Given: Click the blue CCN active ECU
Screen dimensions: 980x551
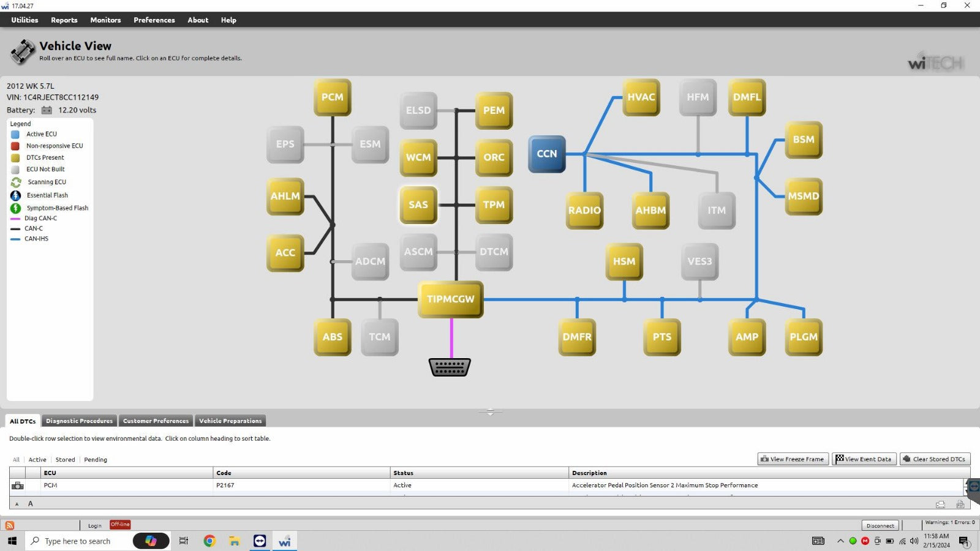Looking at the screenshot, I should click(547, 154).
